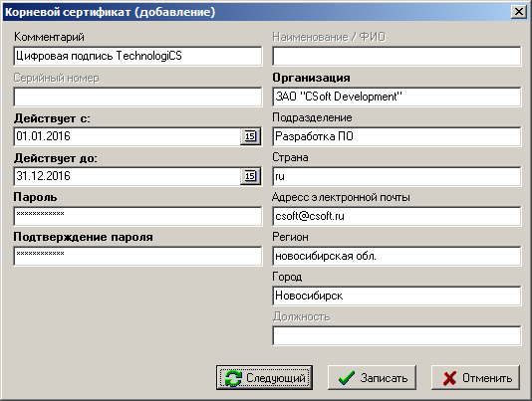Image resolution: width=532 pixels, height=401 pixels.
Task: Focus the Подтверждение пароля field
Action: pos(137,256)
